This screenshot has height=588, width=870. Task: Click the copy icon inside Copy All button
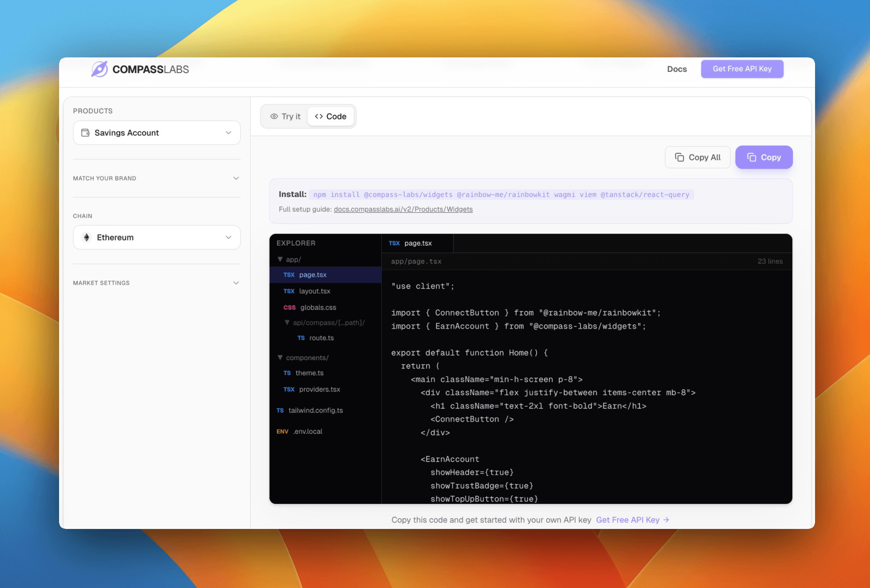[x=679, y=157]
